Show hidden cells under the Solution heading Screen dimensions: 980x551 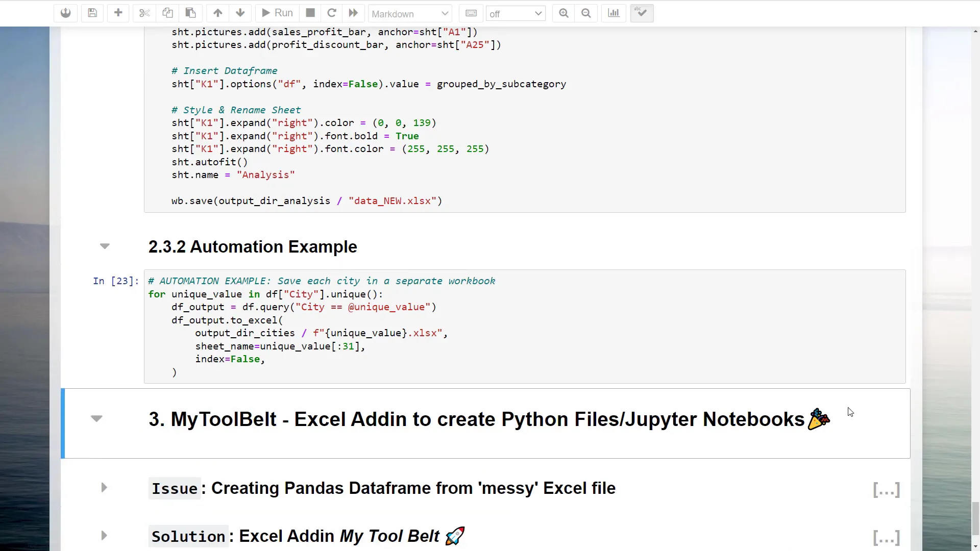[886, 537]
